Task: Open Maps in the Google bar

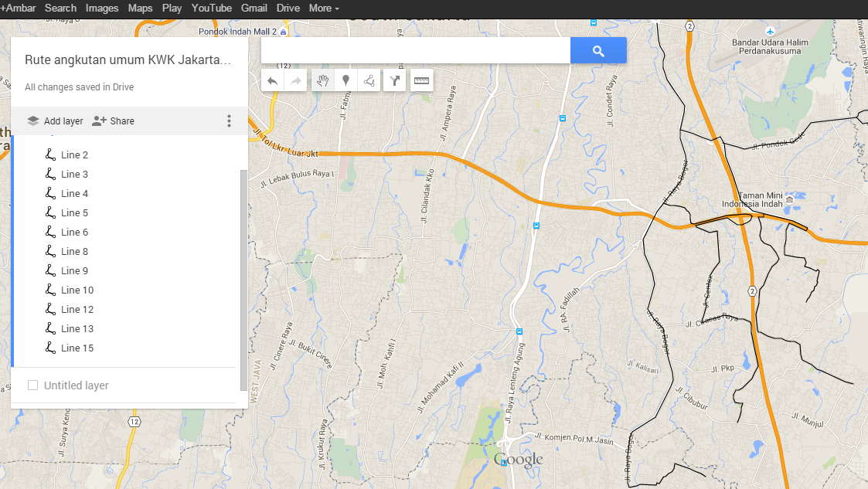Action: [x=140, y=8]
